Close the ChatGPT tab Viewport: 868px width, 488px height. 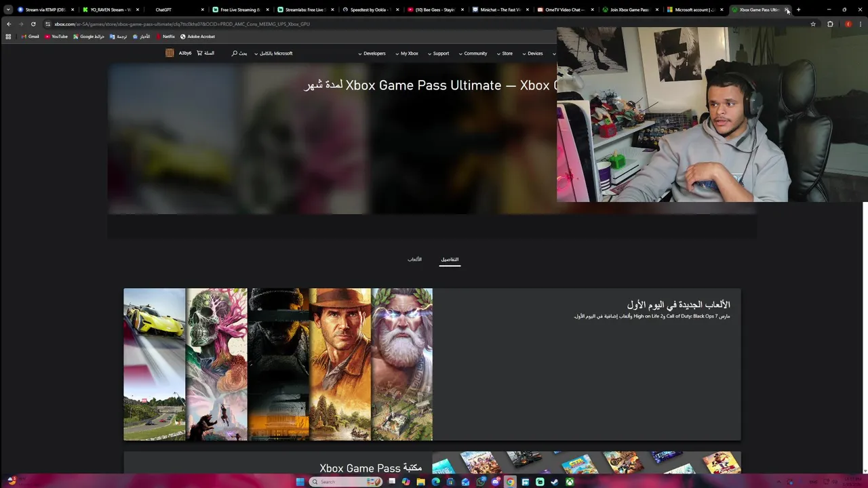coord(202,9)
